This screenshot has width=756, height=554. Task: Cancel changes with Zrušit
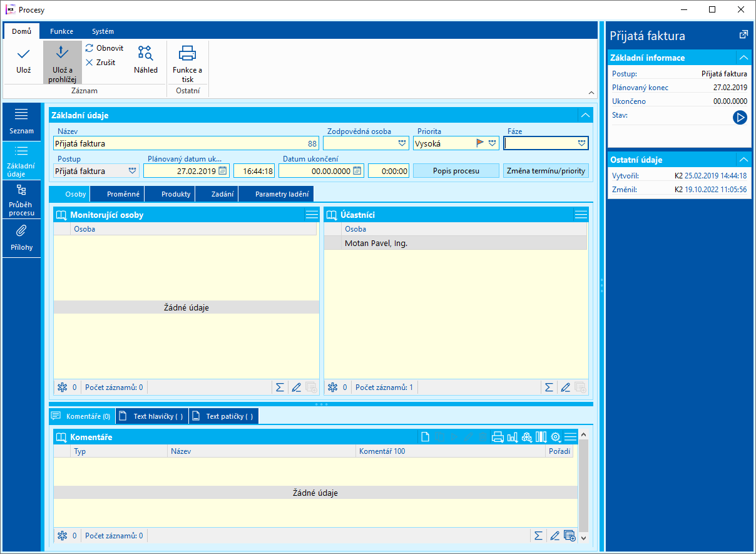[101, 63]
